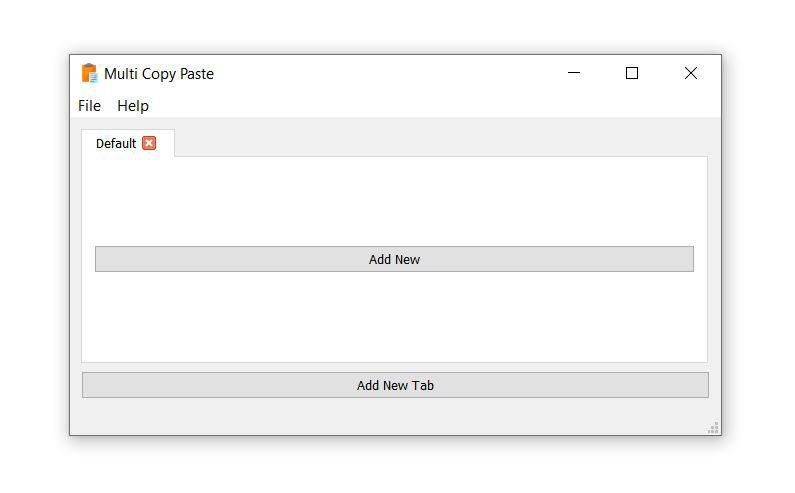This screenshot has width=795, height=493.
Task: Click empty white area below Add New
Action: tap(394, 317)
